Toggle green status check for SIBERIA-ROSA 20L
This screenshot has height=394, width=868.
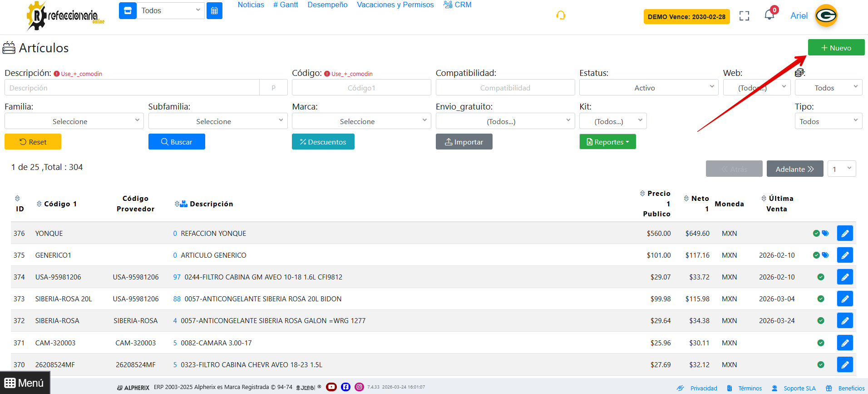coord(820,299)
